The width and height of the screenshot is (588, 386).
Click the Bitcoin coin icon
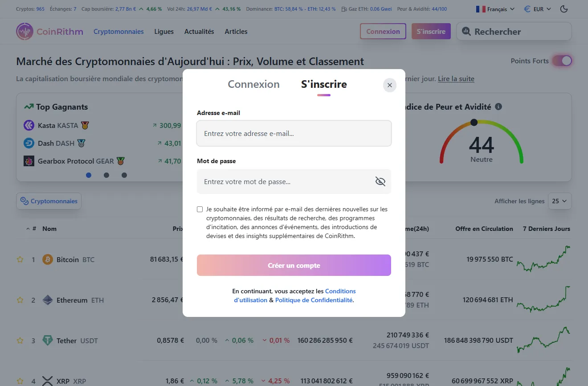tap(47, 259)
